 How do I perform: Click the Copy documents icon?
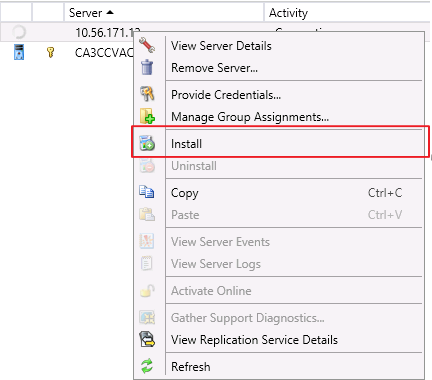(x=147, y=192)
